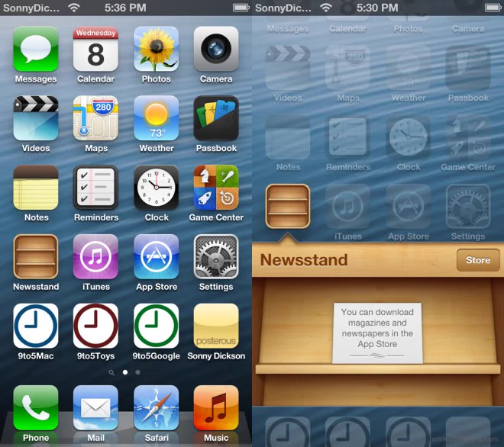Tap dimmed Weather icon on right screen
The width and height of the screenshot is (504, 447).
[x=409, y=68]
